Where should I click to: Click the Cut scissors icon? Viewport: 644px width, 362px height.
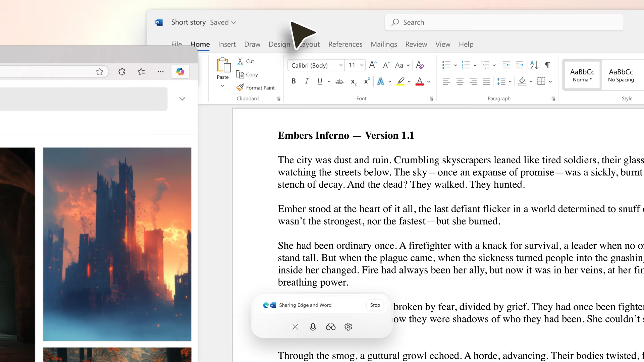[240, 61]
